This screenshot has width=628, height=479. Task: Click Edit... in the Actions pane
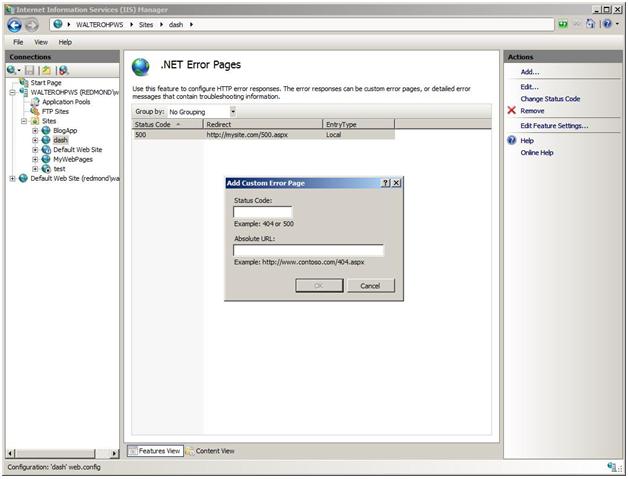point(529,87)
